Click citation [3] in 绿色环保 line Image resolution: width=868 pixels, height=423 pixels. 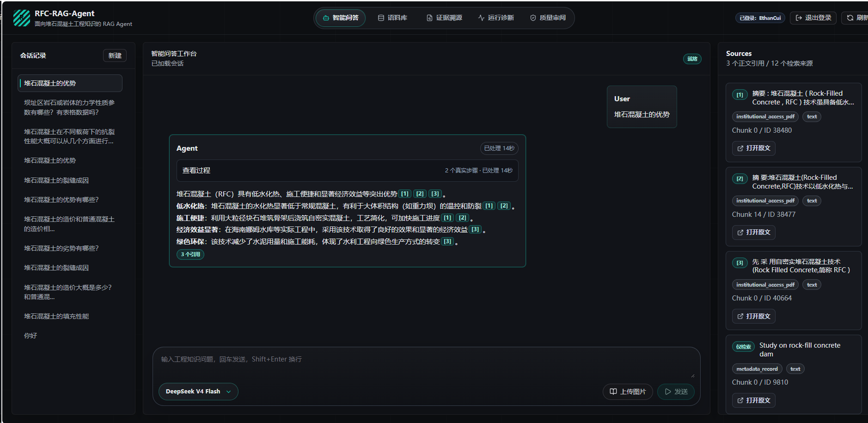[447, 241]
